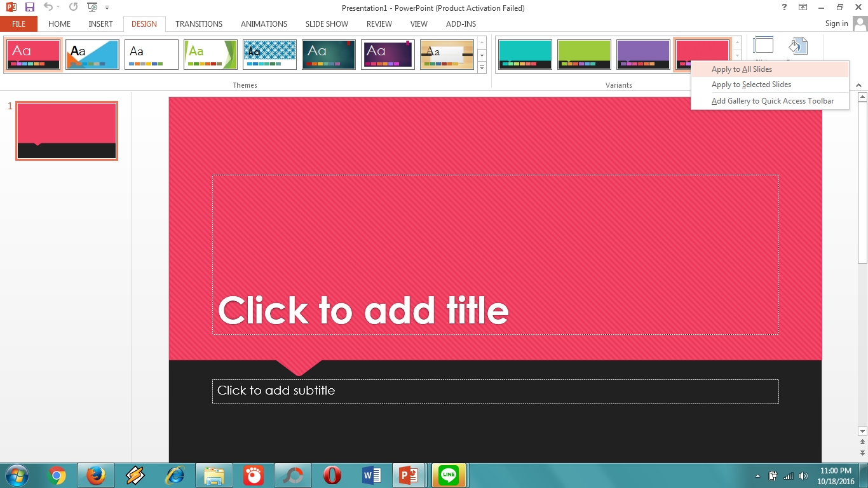Click the PowerPoint Help question mark icon
Image resolution: width=868 pixels, height=488 pixels.
(784, 8)
